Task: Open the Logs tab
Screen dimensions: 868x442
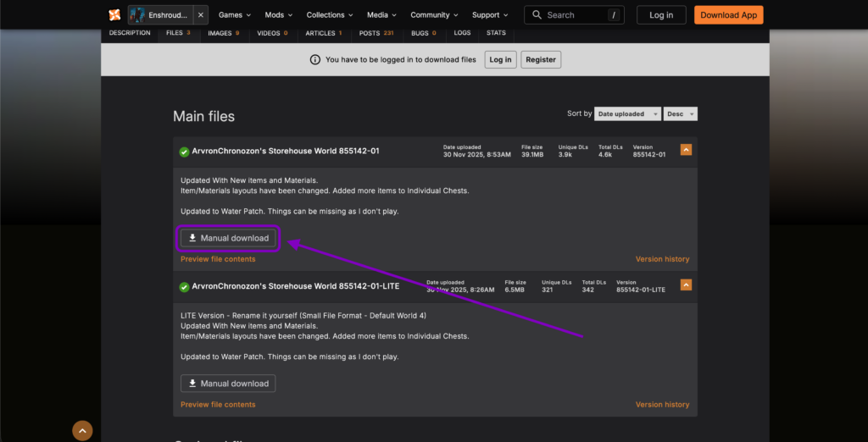Action: coord(462,33)
